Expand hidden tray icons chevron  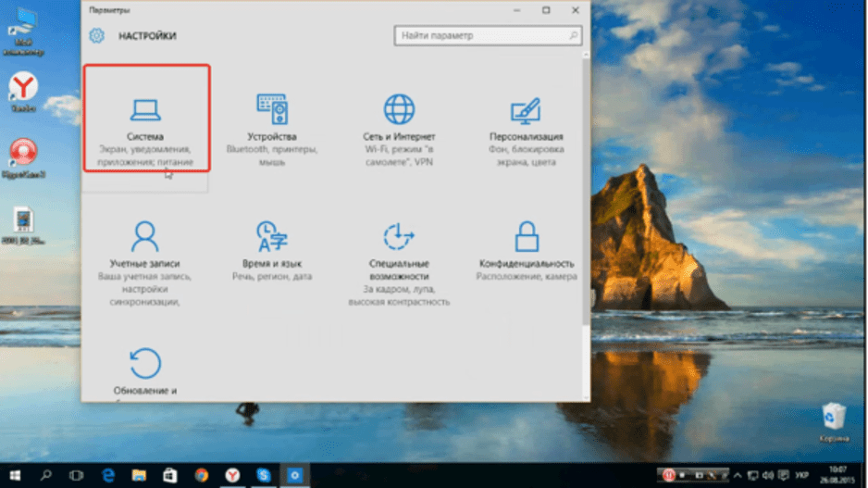[738, 475]
